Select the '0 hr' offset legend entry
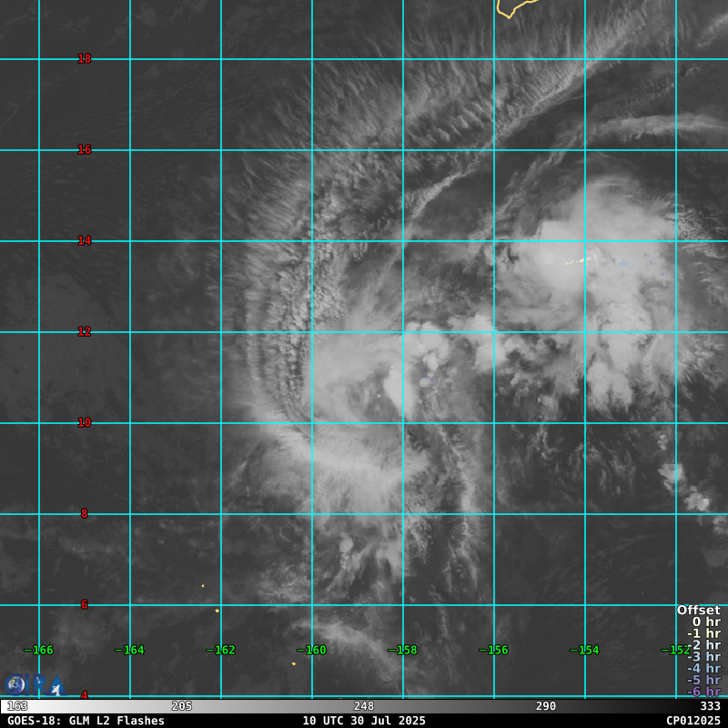 tap(705, 622)
